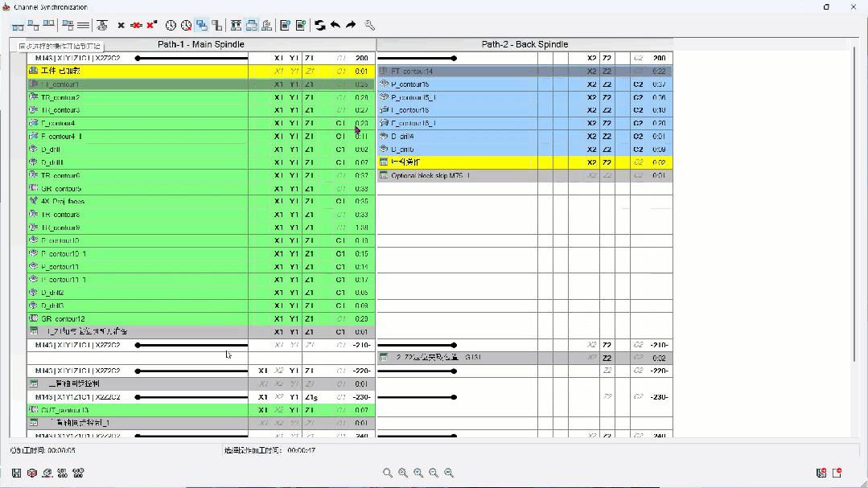Click the plain clock timing icon
This screenshot has width=868, height=488.
[x=171, y=25]
